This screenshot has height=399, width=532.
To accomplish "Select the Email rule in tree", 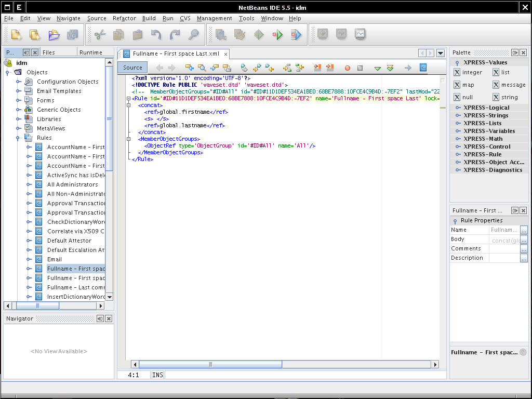I will [54, 259].
